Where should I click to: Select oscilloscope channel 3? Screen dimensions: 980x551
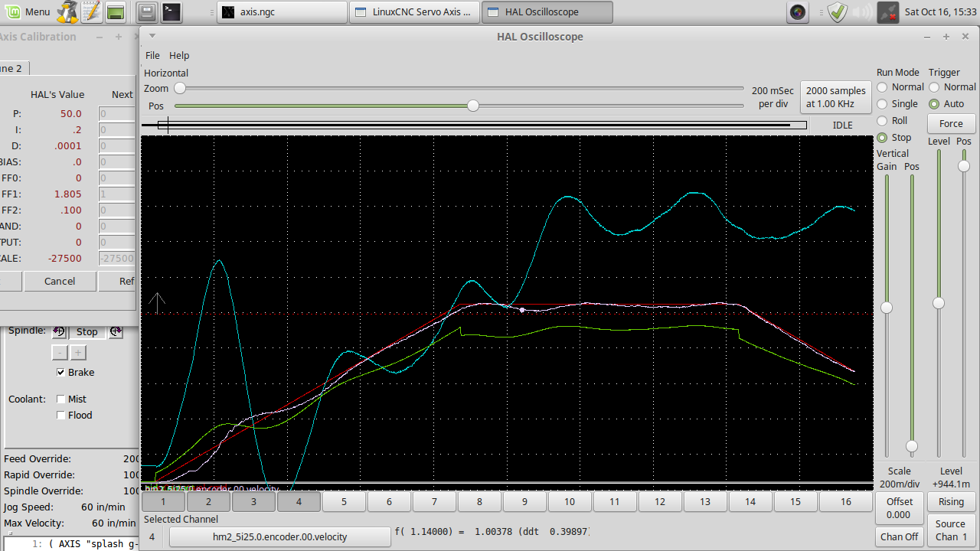click(x=253, y=502)
